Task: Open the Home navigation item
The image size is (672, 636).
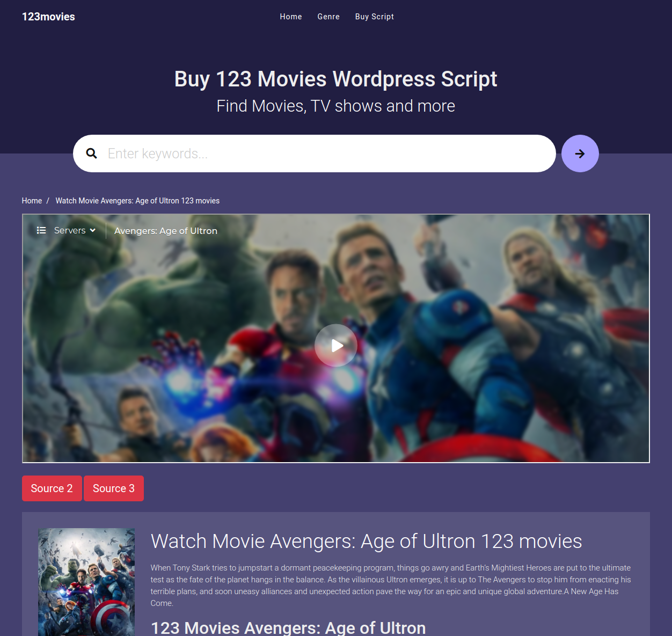Action: (x=291, y=17)
